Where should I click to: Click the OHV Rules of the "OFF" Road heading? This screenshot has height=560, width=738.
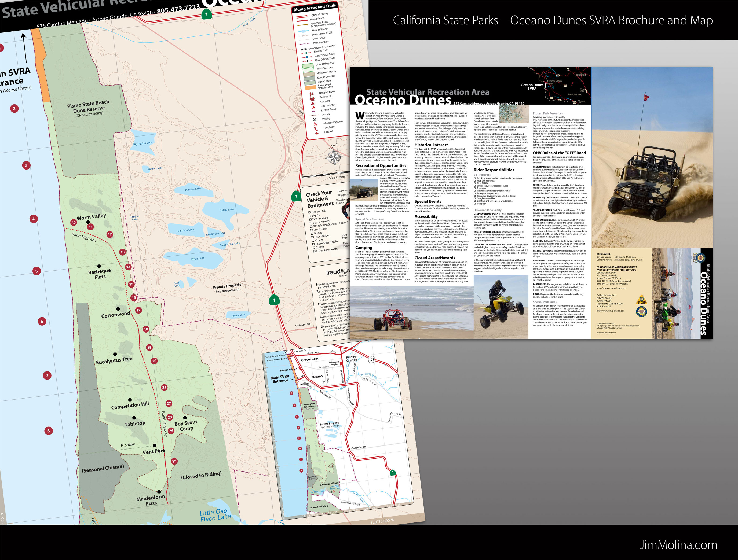tap(559, 153)
